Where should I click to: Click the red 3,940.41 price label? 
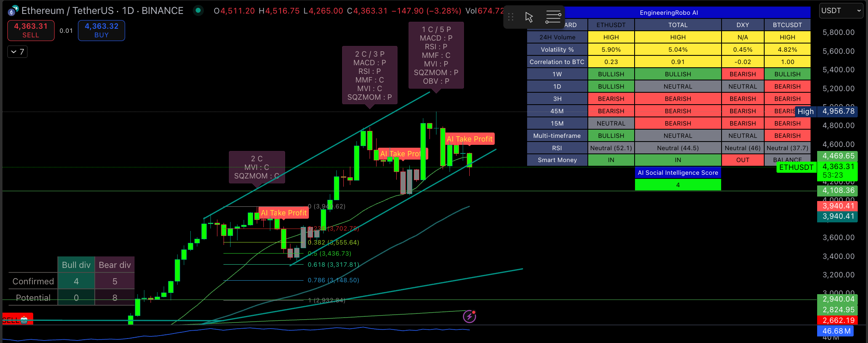(837, 206)
